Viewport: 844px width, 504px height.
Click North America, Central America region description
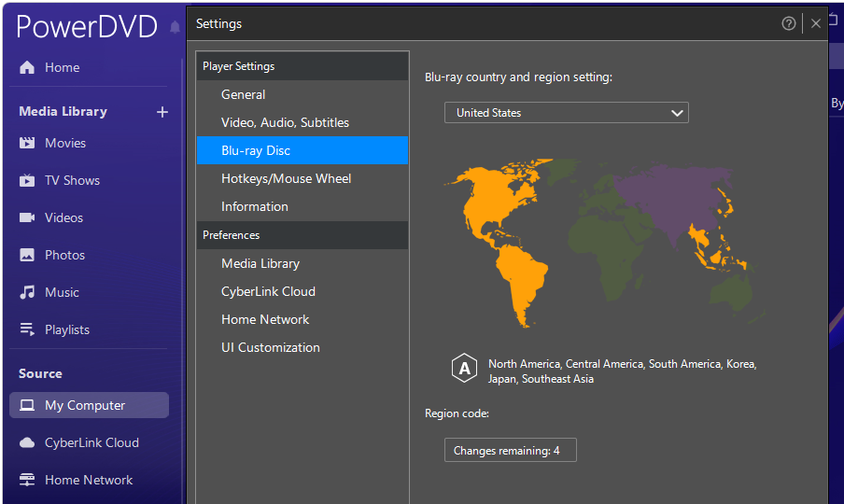coord(622,371)
